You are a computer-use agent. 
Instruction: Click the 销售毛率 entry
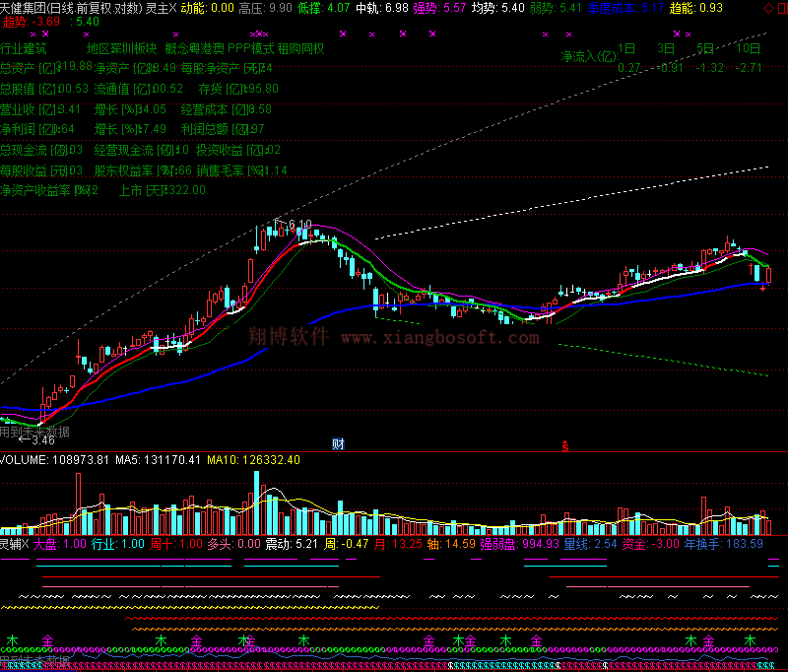(241, 170)
